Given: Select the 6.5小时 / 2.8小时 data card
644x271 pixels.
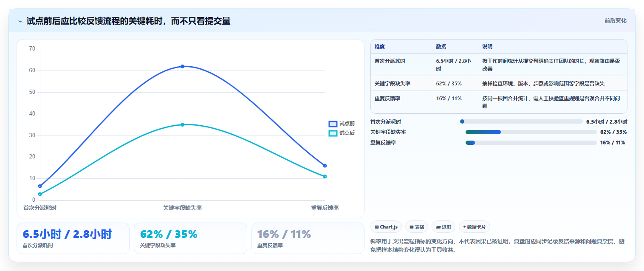Looking at the screenshot, I should (x=73, y=238).
